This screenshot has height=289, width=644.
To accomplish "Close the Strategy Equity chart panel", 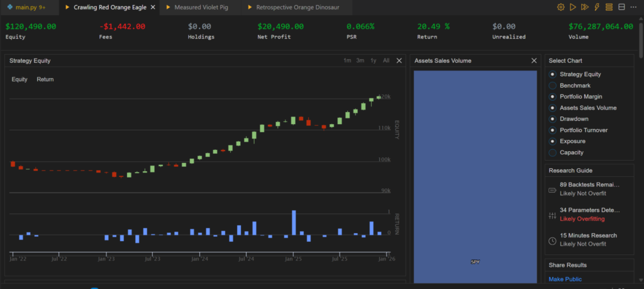I will click(399, 60).
